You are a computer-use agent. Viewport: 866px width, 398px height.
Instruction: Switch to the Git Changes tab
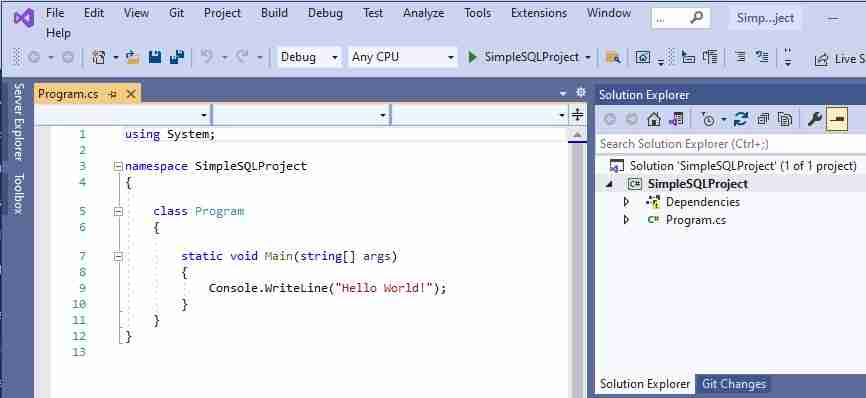[x=734, y=384]
